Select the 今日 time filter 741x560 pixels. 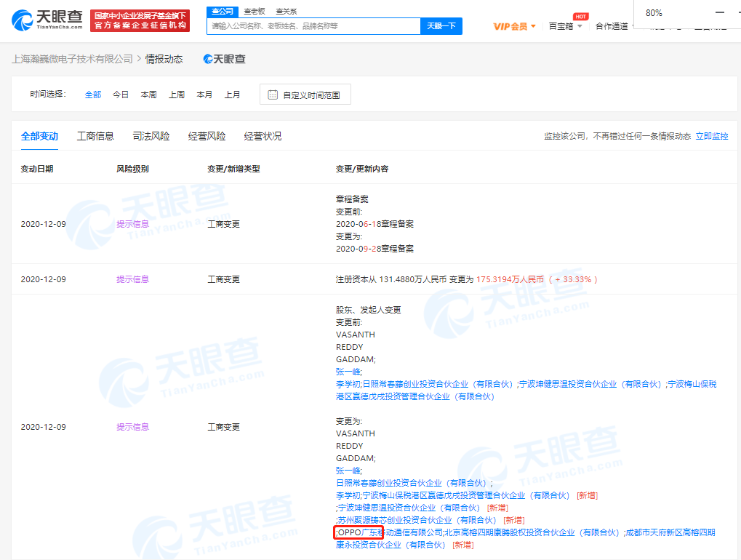coord(121,95)
